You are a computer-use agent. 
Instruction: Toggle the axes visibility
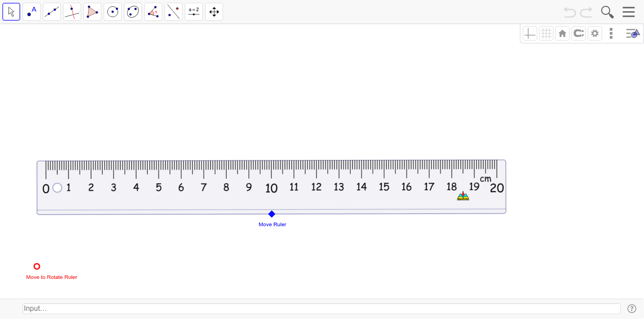point(530,33)
